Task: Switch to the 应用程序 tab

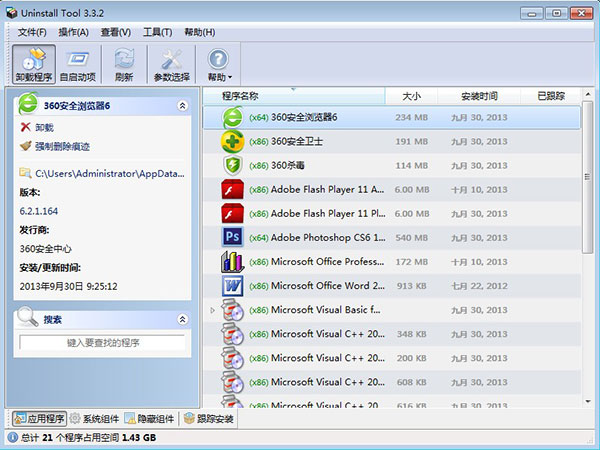Action: (x=39, y=419)
